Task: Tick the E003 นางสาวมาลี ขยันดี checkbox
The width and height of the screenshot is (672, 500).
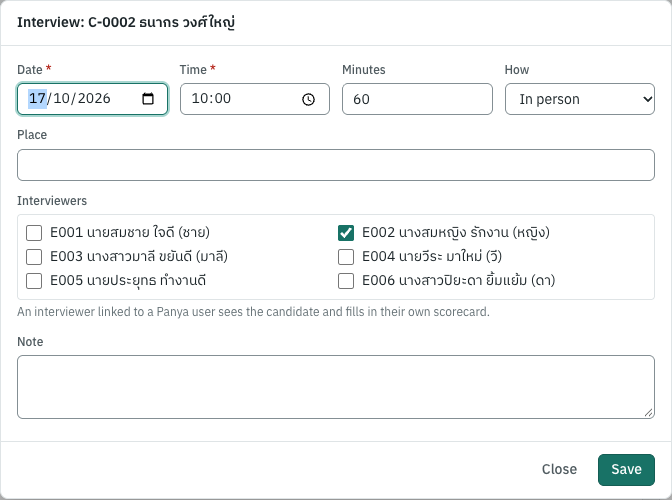Action: [x=34, y=257]
